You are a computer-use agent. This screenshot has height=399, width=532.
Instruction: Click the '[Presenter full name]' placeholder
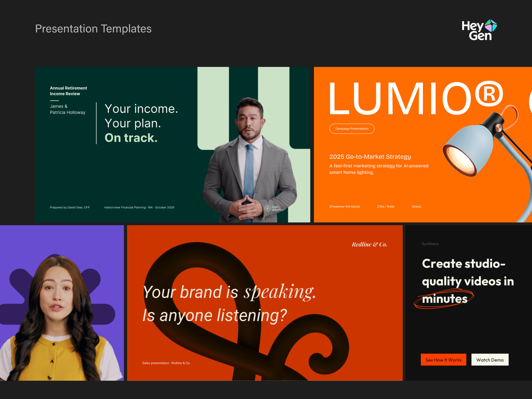pos(345,206)
